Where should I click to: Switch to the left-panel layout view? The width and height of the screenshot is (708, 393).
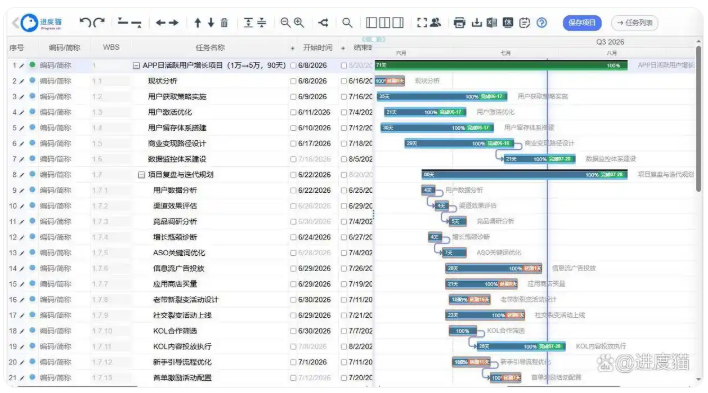tap(371, 22)
